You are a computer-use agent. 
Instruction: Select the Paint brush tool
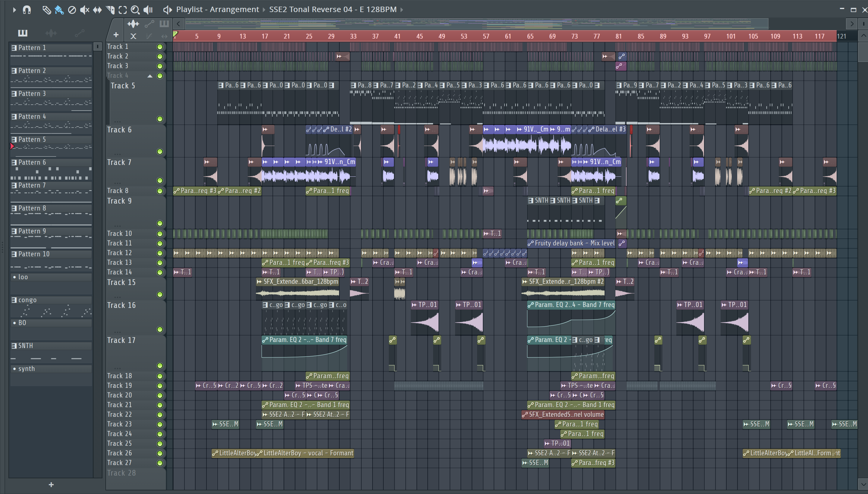(59, 10)
